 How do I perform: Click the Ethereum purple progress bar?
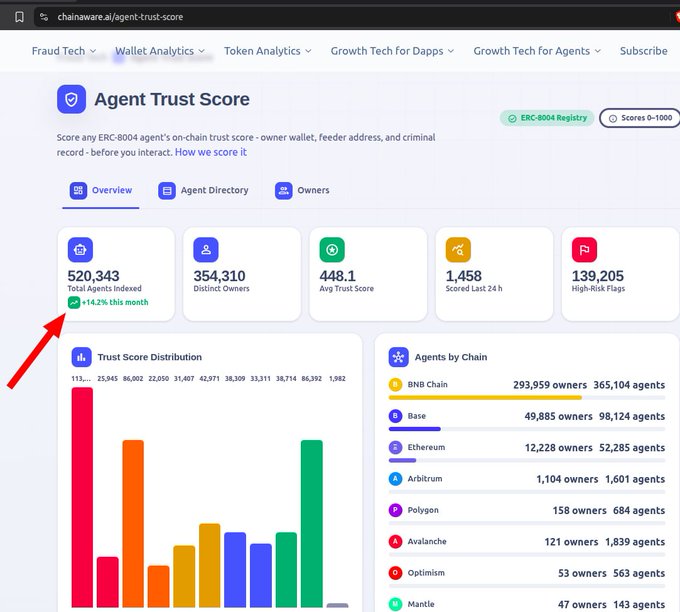click(402, 460)
